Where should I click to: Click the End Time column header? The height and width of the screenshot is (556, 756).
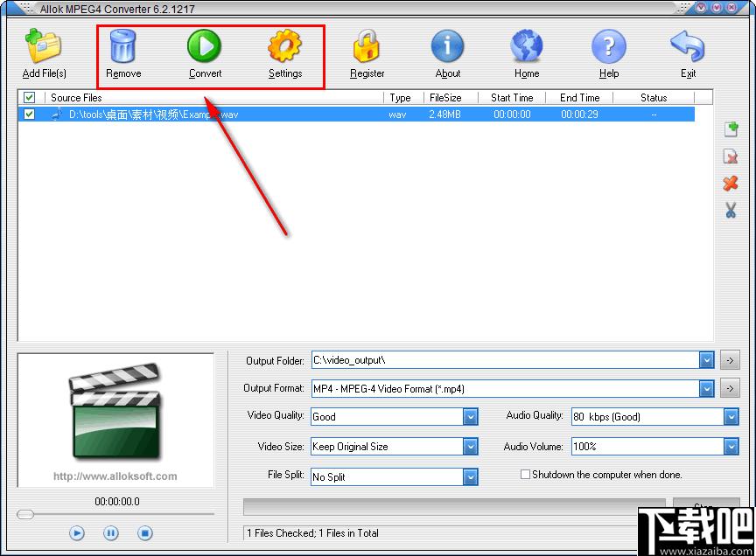click(x=579, y=98)
